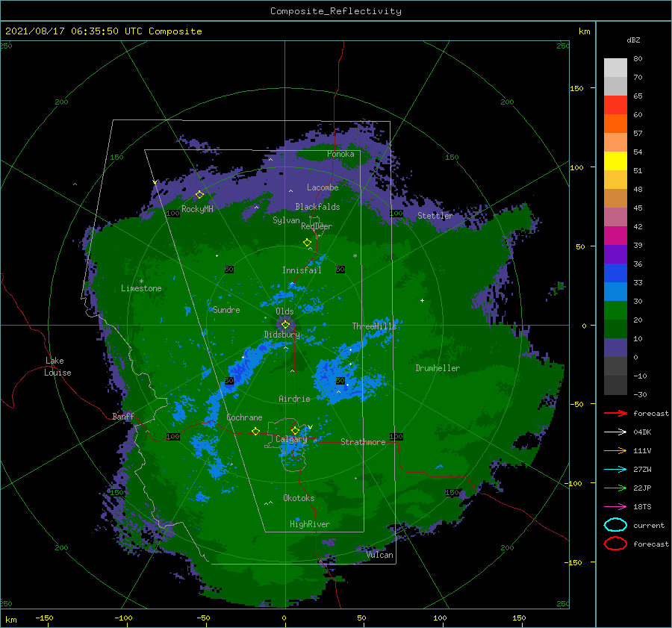The height and width of the screenshot is (628, 672).
Task: Click the Calgary city label
Action: tap(291, 439)
